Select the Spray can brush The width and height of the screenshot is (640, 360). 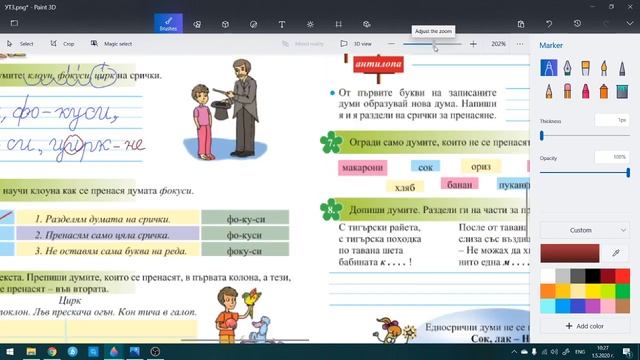tap(604, 91)
